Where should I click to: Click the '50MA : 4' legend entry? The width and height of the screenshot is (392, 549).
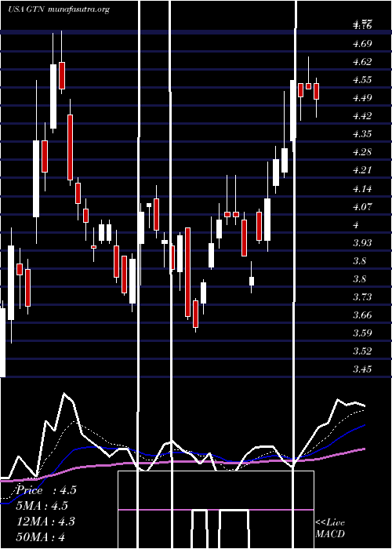click(42, 536)
